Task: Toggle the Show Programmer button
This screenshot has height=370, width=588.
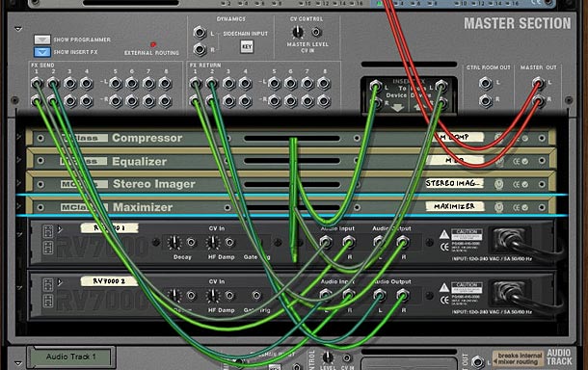Action: (42, 40)
